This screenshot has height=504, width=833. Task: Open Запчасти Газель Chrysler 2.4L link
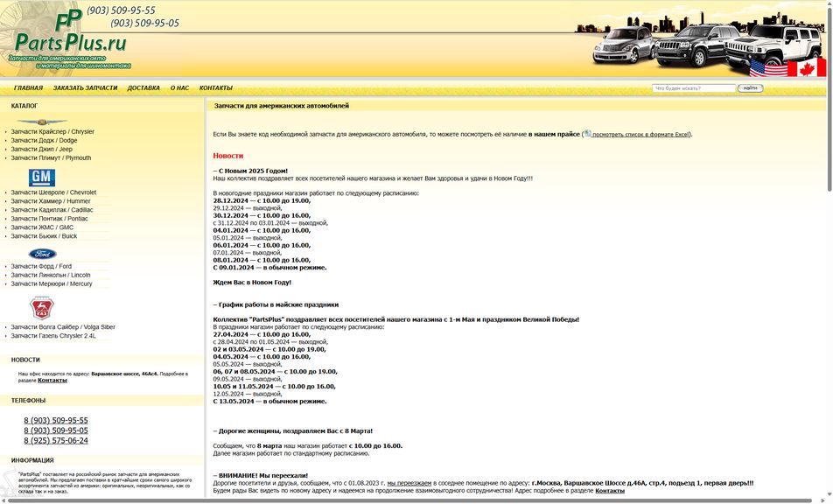53,336
